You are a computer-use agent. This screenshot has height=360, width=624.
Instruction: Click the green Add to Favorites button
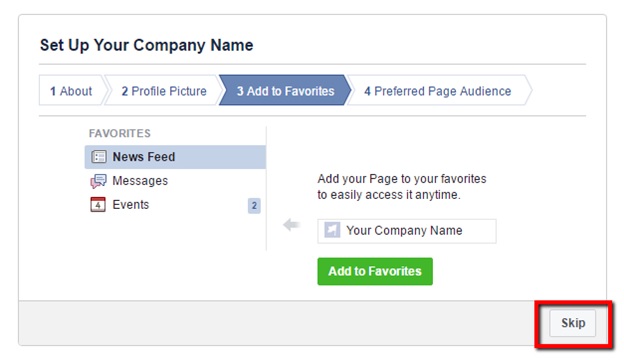coord(375,271)
